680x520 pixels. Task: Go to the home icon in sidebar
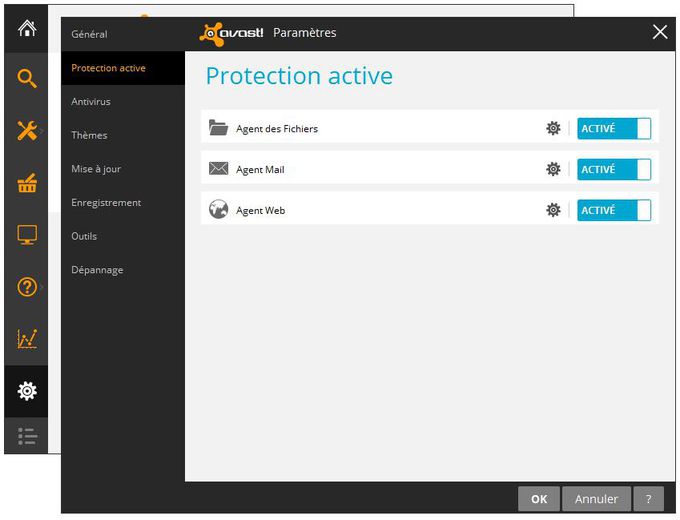pos(27,29)
